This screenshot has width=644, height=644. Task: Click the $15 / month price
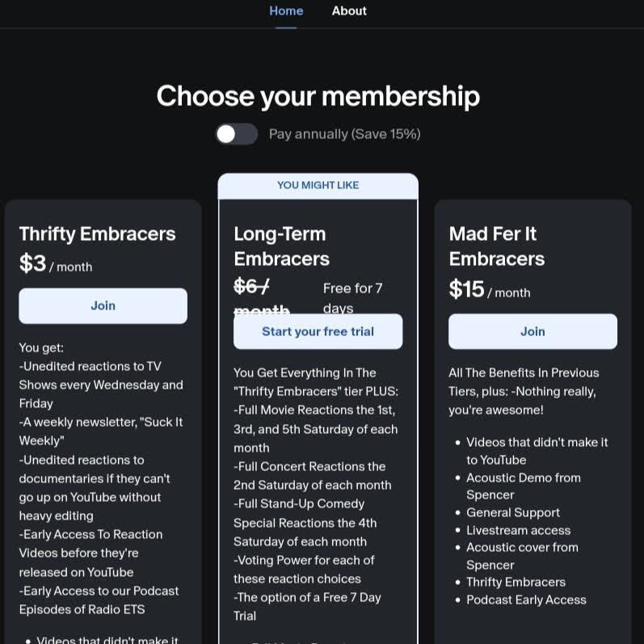coord(489,290)
